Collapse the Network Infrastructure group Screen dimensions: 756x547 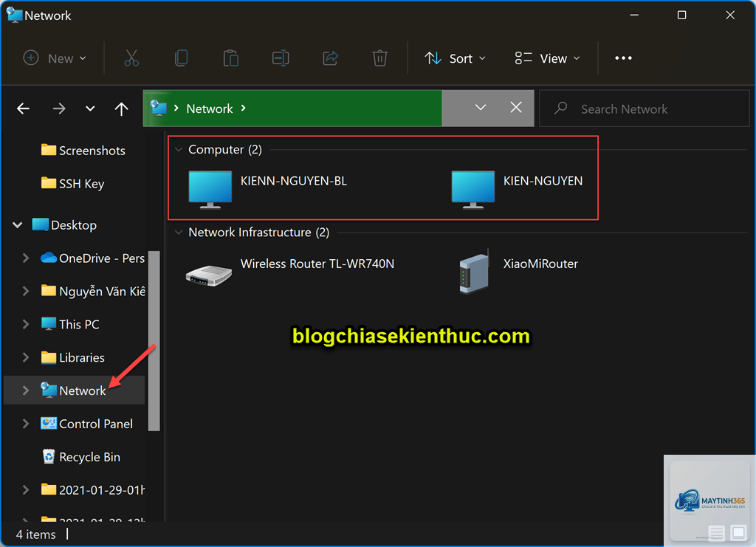pos(179,233)
